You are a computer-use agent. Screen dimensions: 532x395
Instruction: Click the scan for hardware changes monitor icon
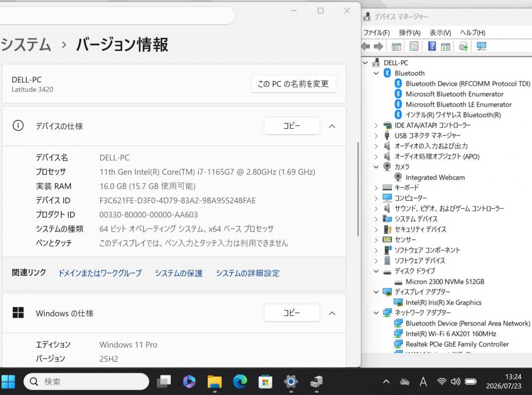pyautogui.click(x=481, y=46)
